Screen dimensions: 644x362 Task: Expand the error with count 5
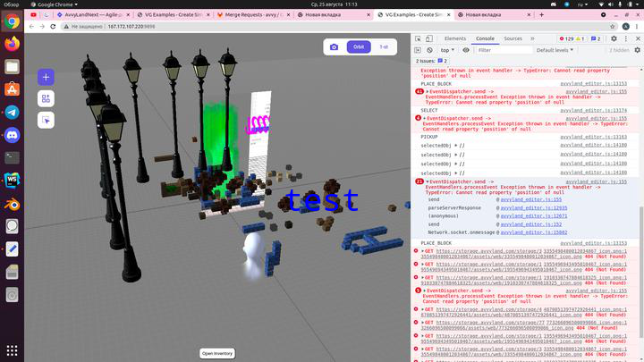click(x=424, y=290)
